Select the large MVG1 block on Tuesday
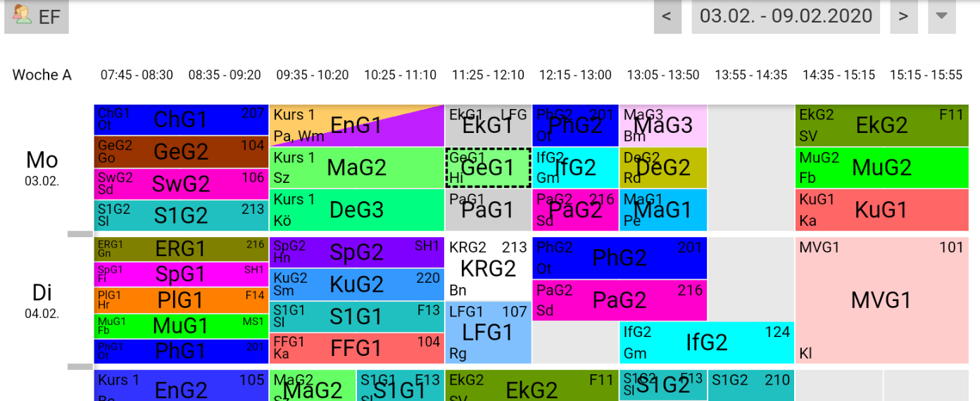The height and width of the screenshot is (401, 980). point(881,300)
